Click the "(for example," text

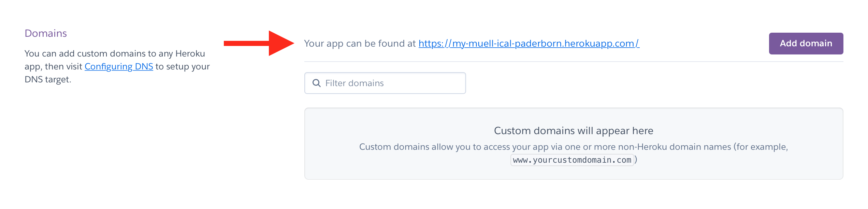(x=761, y=147)
